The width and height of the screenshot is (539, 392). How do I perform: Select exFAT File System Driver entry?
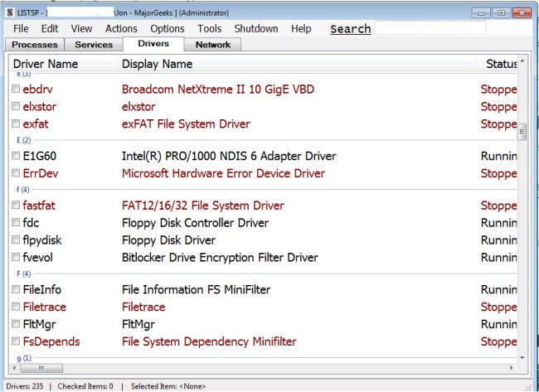[186, 124]
